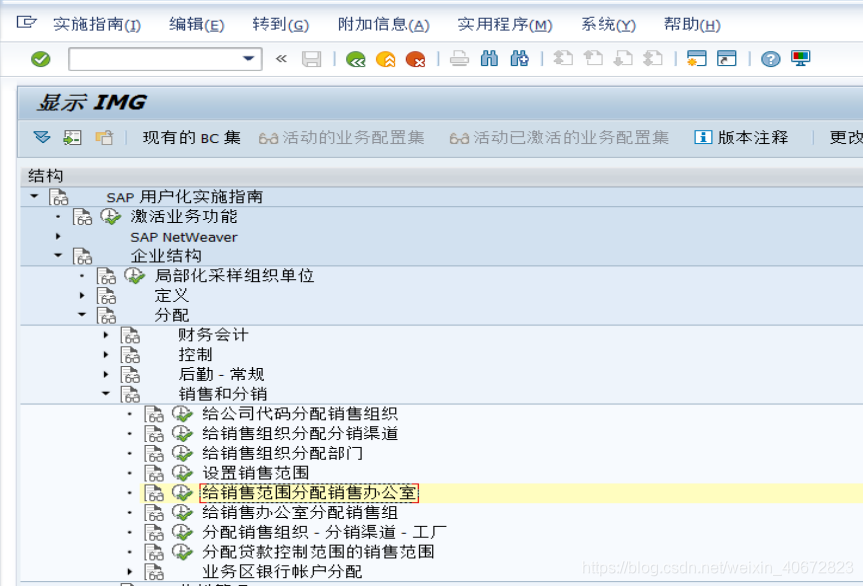
Task: Click the Find binoculars icon
Action: click(489, 58)
